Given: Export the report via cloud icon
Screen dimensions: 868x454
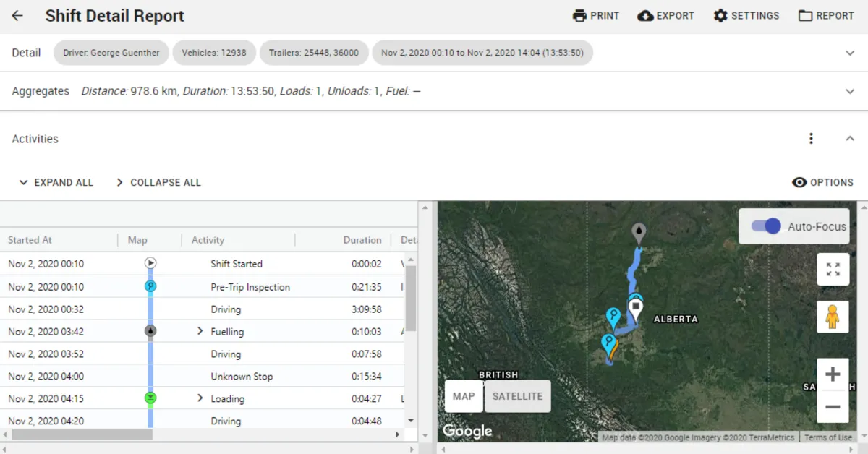Looking at the screenshot, I should 665,16.
